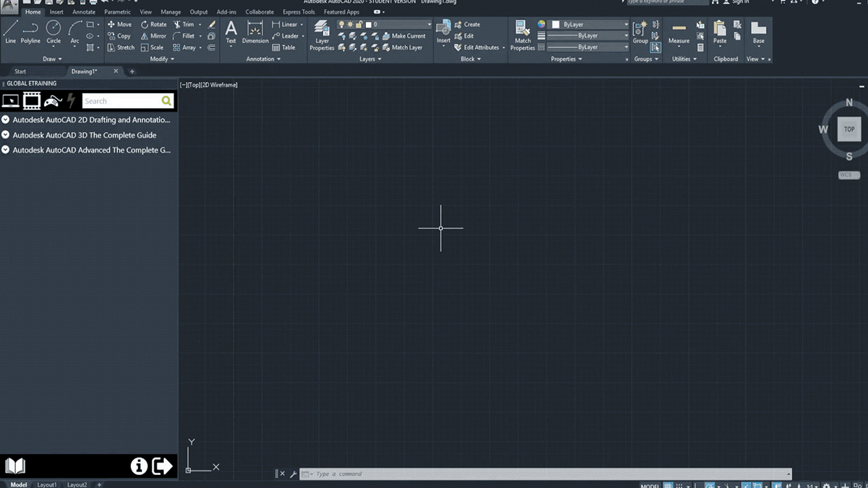This screenshot has width=868, height=488.
Task: Click the book icon in eTraining panel
Action: [x=15, y=466]
